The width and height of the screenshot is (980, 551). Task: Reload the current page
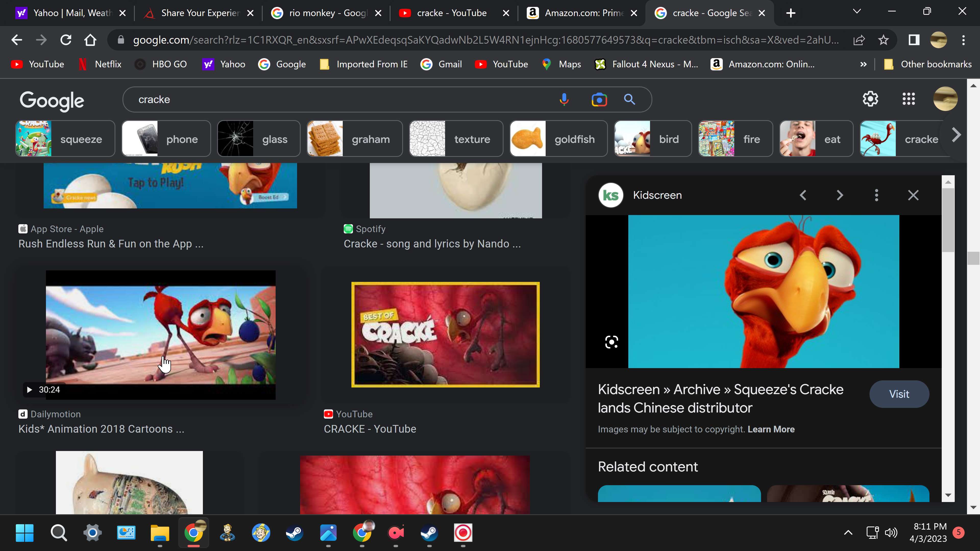pyautogui.click(x=66, y=40)
